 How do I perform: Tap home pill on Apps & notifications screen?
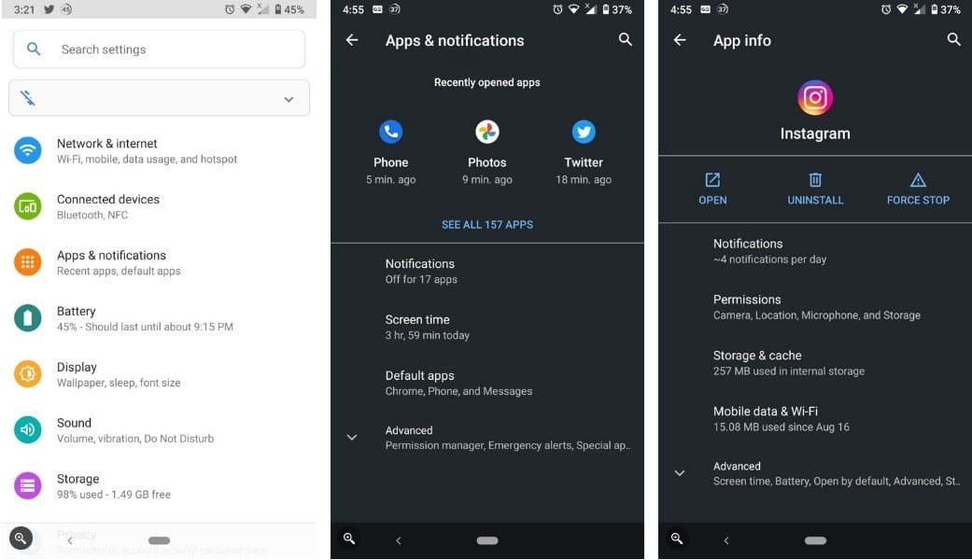(487, 540)
